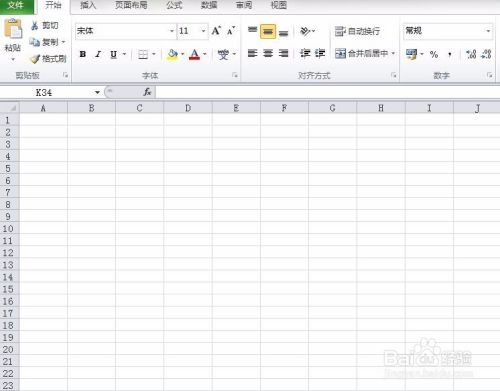The width and height of the screenshot is (500, 391).
Task: Toggle wrap text (自动换行)
Action: point(357,31)
